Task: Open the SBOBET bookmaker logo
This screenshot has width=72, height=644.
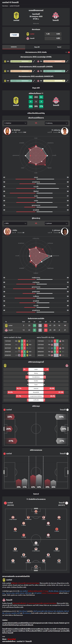Action: pyautogui.click(x=14, y=35)
